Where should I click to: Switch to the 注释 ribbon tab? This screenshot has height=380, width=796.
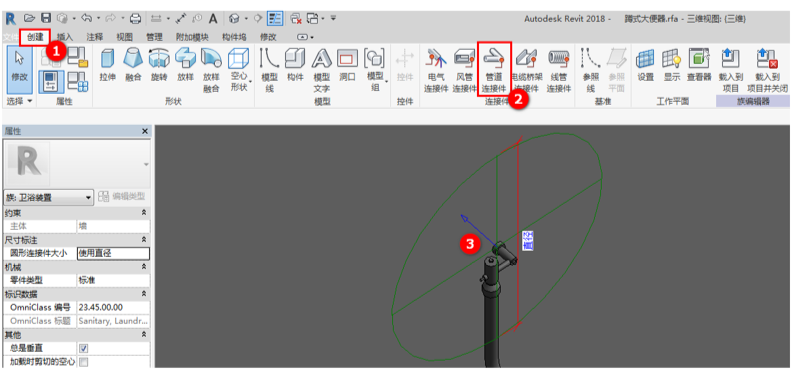click(x=94, y=37)
